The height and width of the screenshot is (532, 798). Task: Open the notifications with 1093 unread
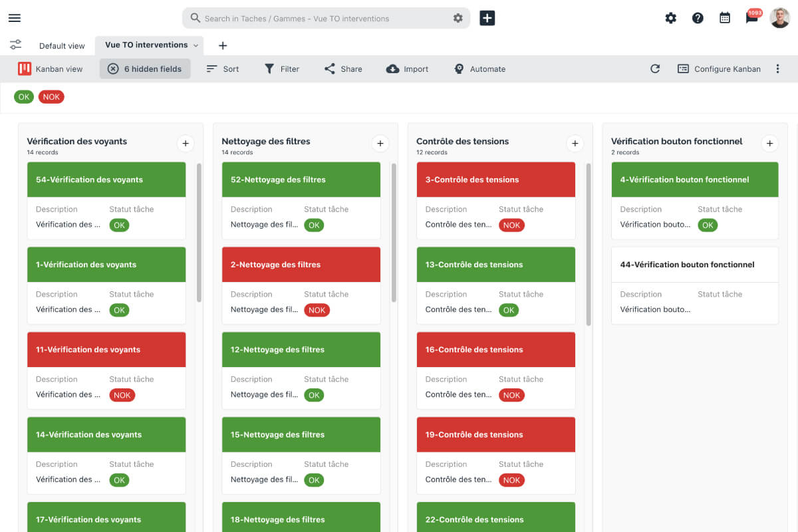pyautogui.click(x=752, y=18)
